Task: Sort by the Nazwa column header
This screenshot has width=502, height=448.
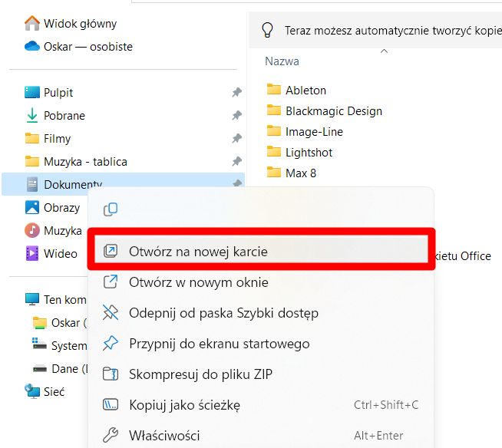Action: pyautogui.click(x=282, y=61)
